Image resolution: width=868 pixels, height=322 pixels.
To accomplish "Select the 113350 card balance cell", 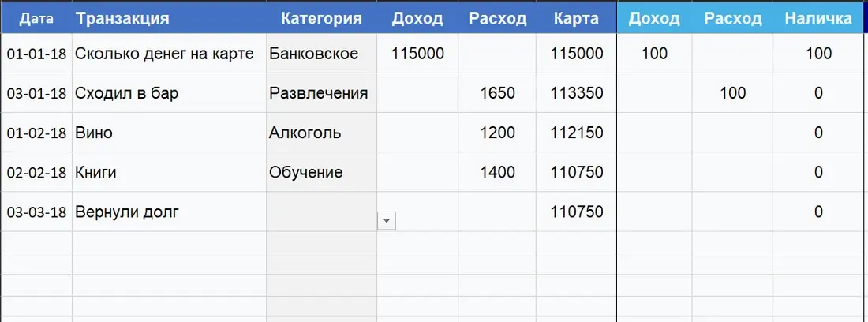I will (x=576, y=93).
